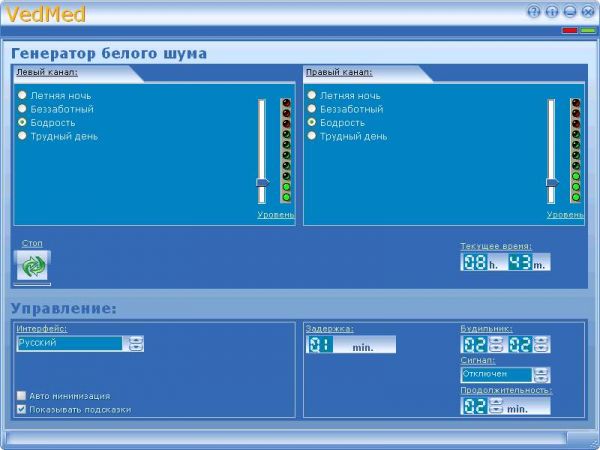Uncheck the Показывать подсказки checkbox
600x450 pixels.
[21, 409]
